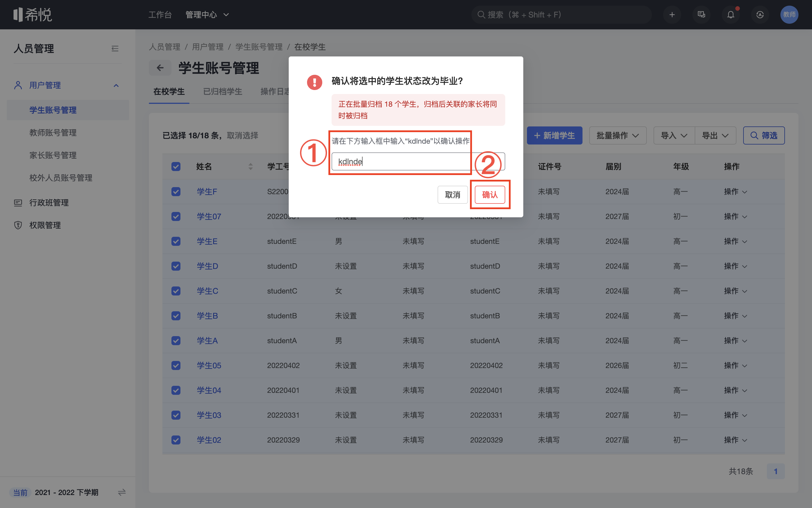The width and height of the screenshot is (812, 508).
Task: Switch to 工作台 in top navigation
Action: (160, 15)
